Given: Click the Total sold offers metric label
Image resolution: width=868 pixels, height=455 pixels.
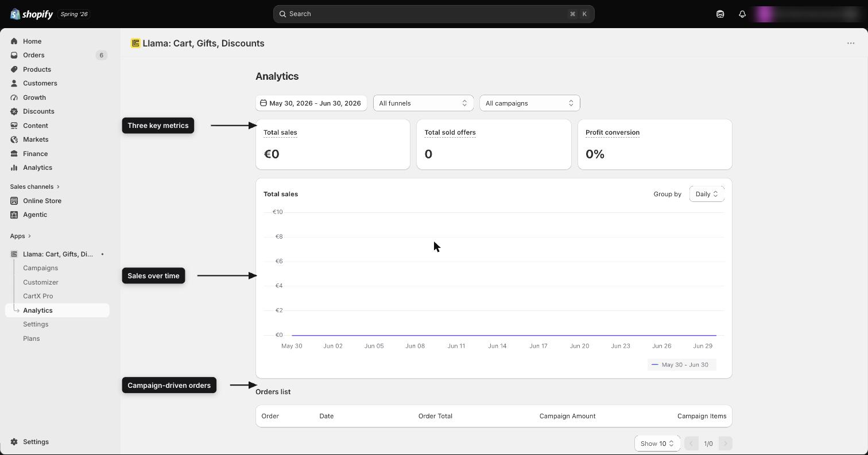Looking at the screenshot, I should (x=450, y=133).
